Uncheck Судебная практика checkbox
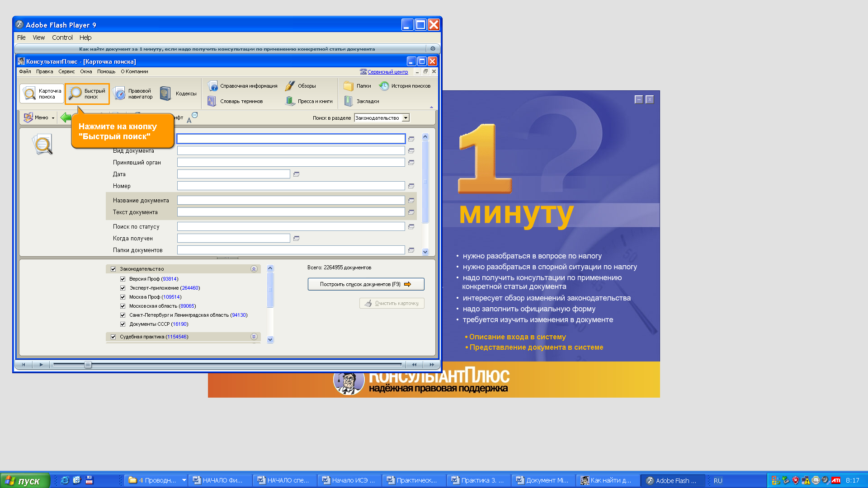 pos(113,337)
